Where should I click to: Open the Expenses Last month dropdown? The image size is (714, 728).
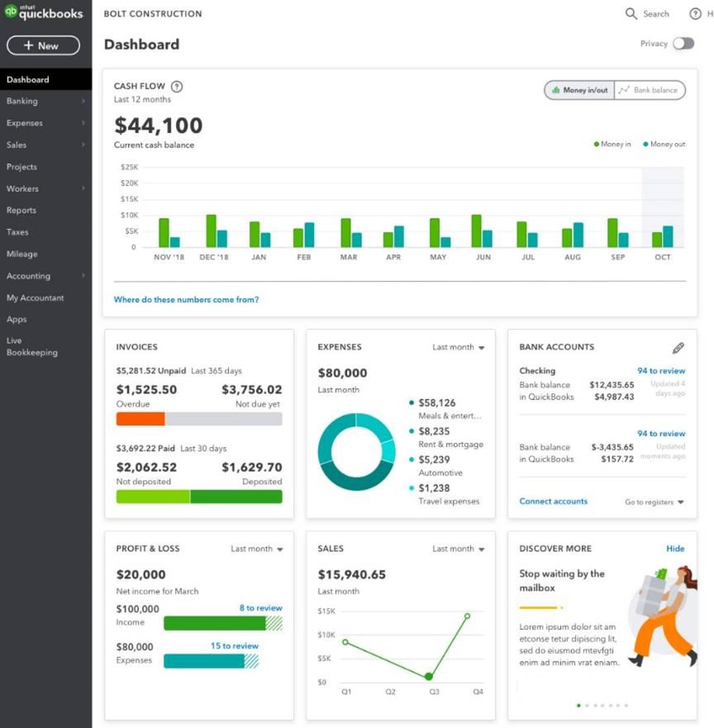(x=458, y=347)
